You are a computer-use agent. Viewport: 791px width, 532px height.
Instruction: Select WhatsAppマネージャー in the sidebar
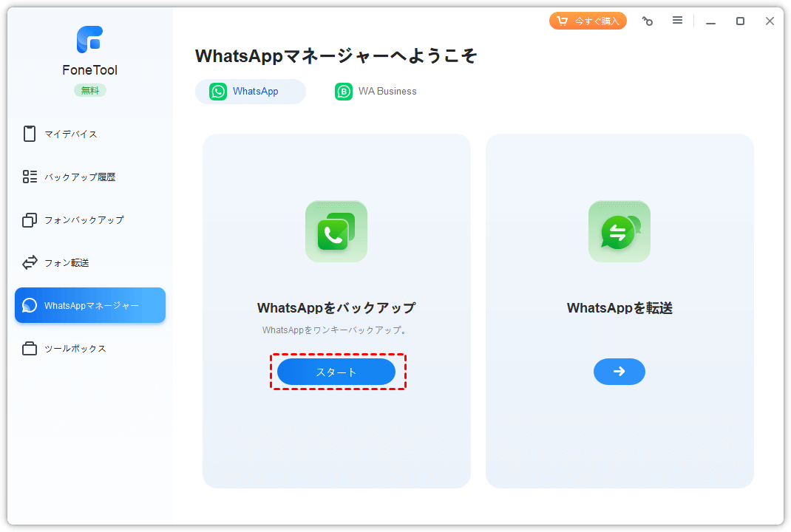(89, 305)
